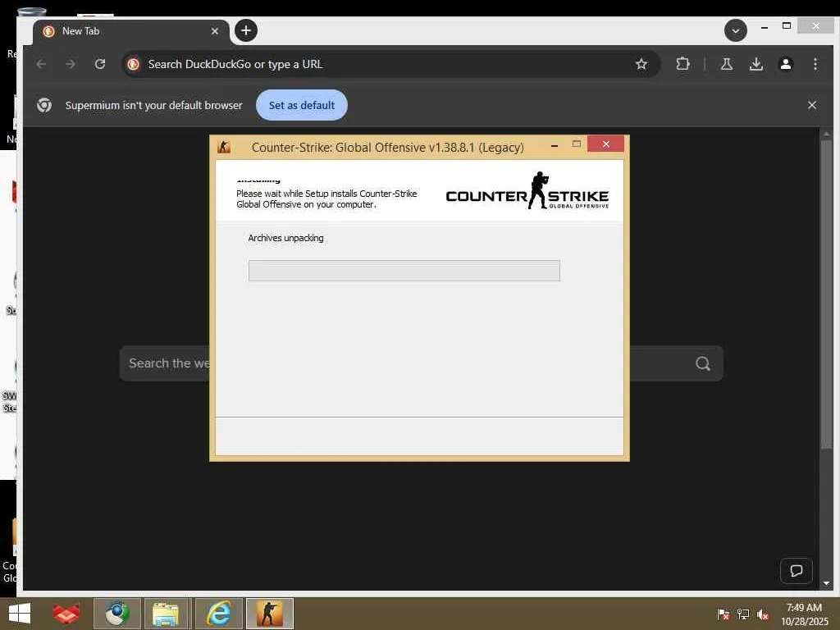Click the magnifier icon in the search box
The image size is (840, 630).
(x=703, y=363)
